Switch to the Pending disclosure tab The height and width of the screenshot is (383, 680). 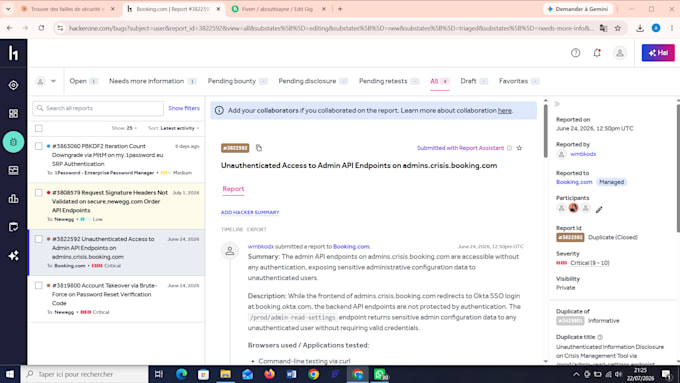coord(313,81)
